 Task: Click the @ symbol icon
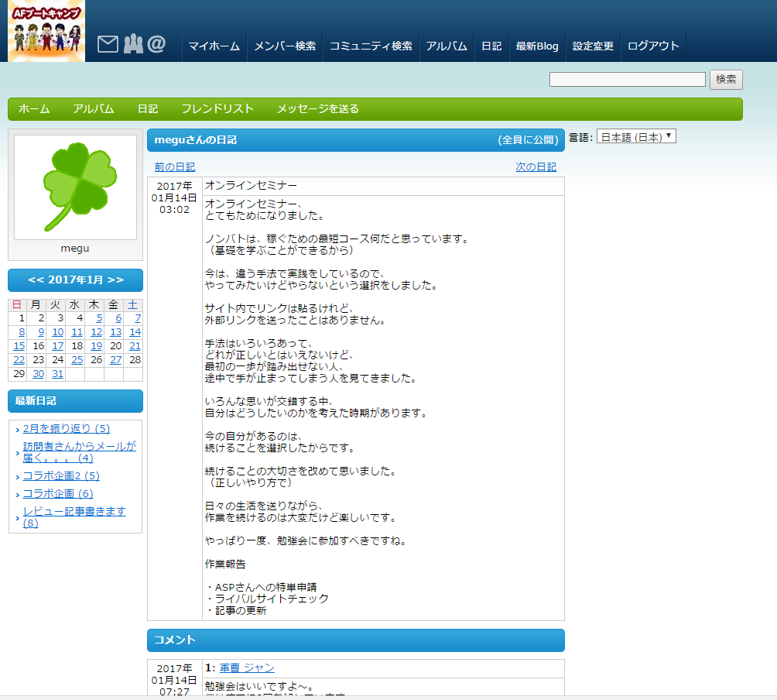[x=156, y=45]
